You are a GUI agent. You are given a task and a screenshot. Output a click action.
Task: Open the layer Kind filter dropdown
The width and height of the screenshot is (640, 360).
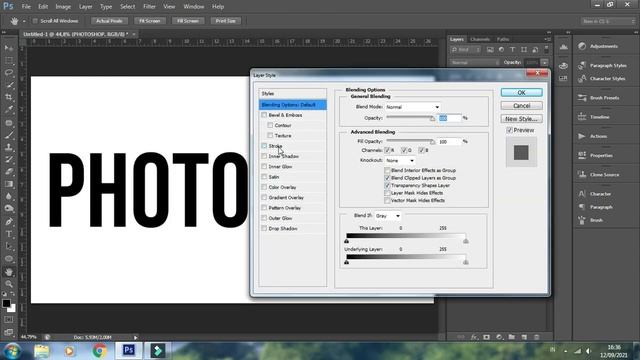[x=465, y=50]
